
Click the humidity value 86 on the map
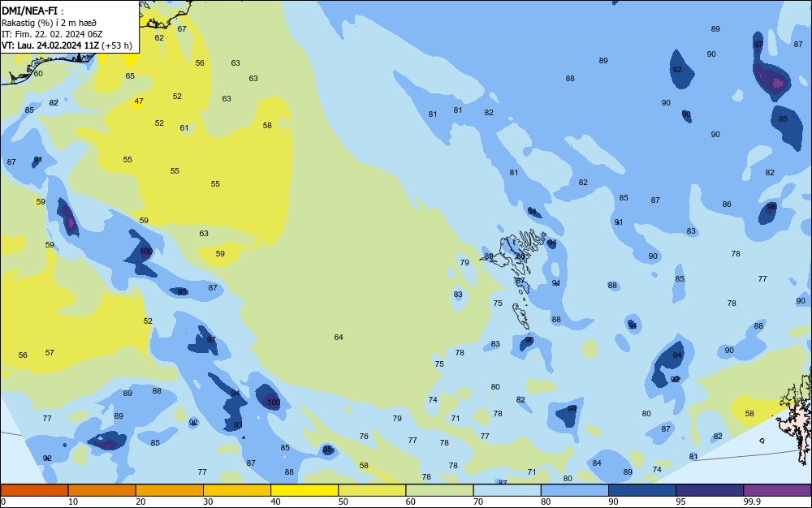coord(727,204)
